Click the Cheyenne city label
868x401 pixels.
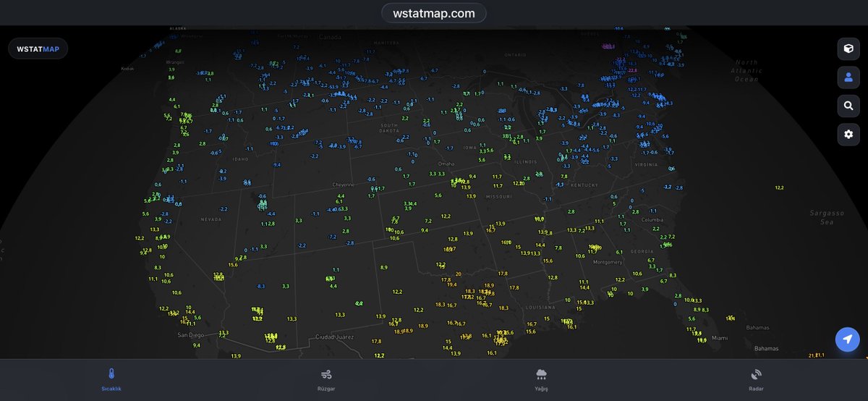point(343,185)
